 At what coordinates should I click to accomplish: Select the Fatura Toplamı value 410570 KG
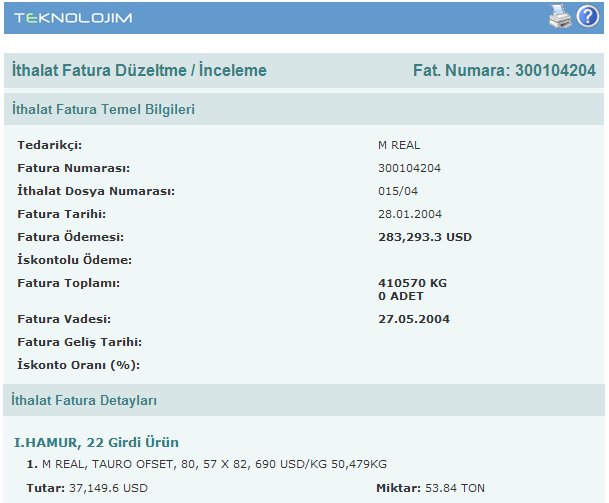click(x=413, y=283)
